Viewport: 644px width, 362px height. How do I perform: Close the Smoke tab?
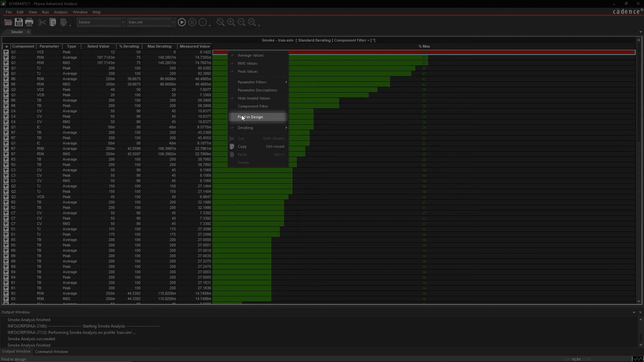coord(28,32)
